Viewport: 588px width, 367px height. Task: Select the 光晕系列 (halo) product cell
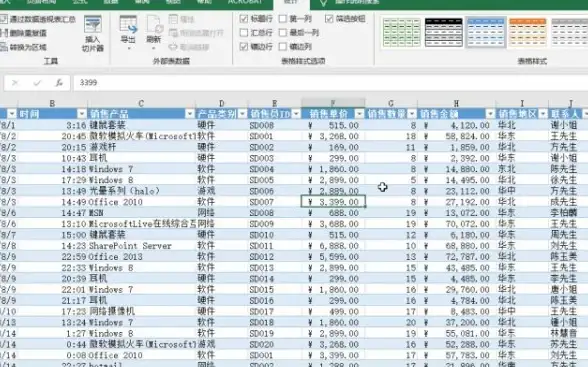[141, 191]
